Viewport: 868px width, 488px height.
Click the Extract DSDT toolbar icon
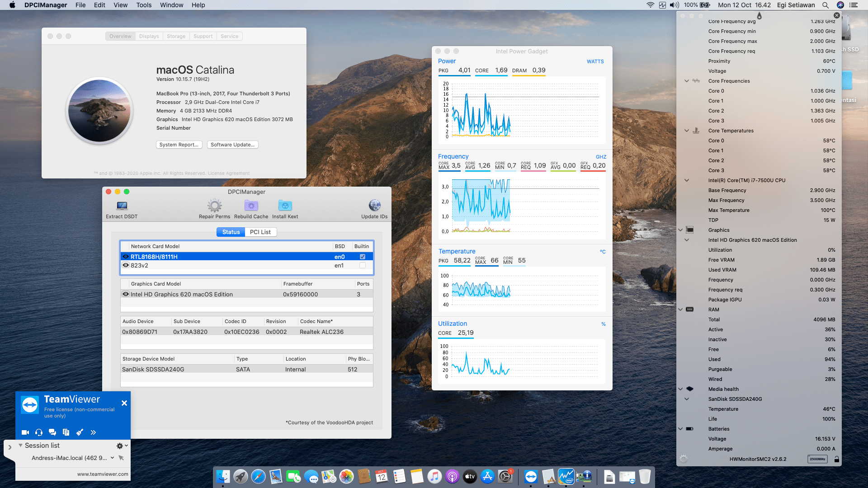pos(122,206)
